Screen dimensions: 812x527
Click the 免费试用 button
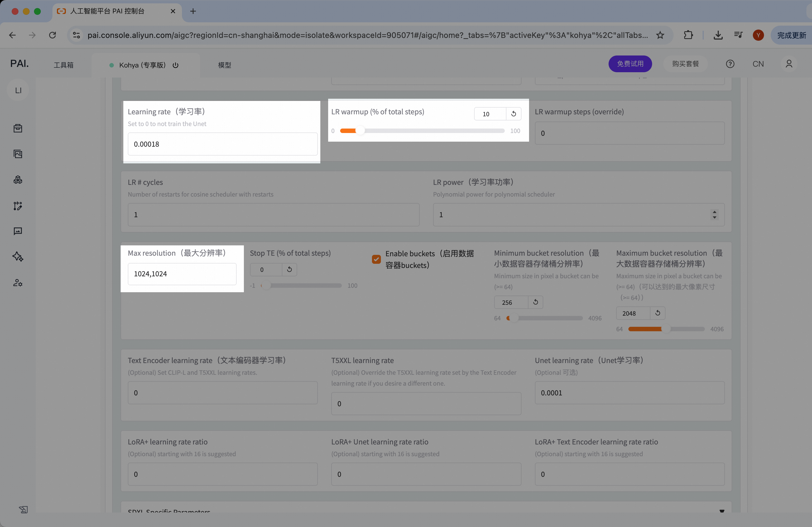630,64
